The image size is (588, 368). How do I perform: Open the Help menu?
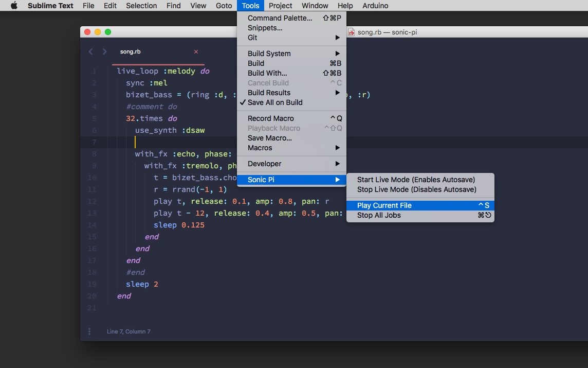[x=345, y=6]
